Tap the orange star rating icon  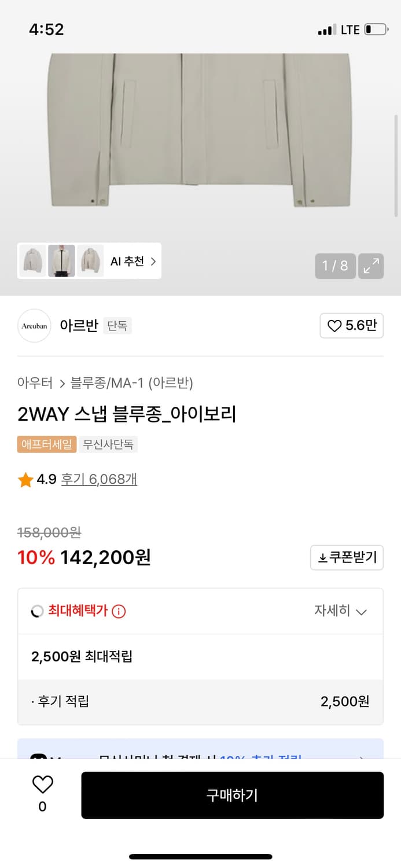25,480
